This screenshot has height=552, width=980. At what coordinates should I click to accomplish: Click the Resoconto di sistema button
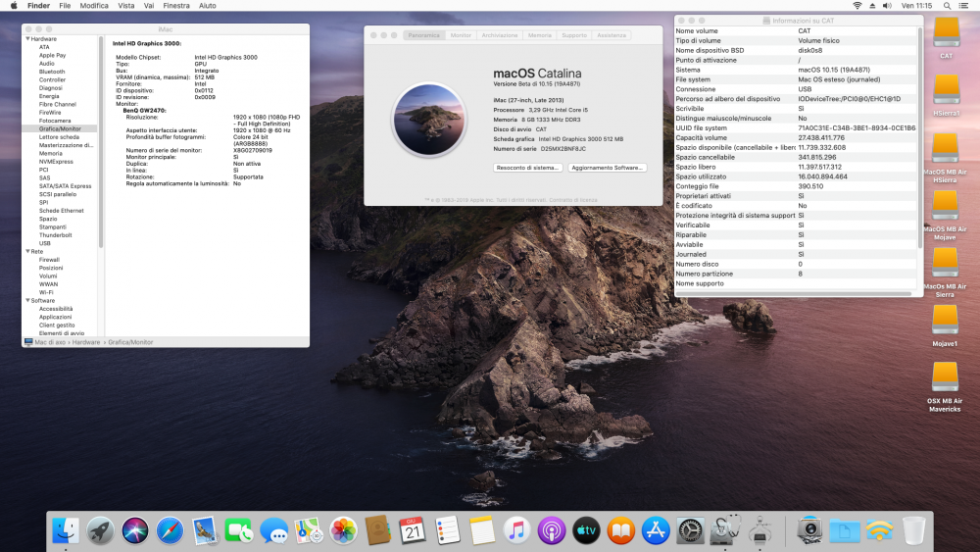(527, 168)
